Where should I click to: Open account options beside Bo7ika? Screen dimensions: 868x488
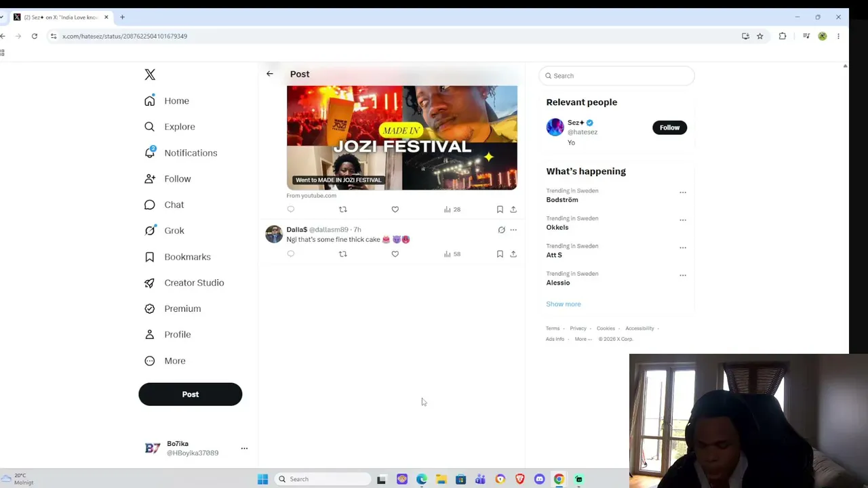[244, 449]
